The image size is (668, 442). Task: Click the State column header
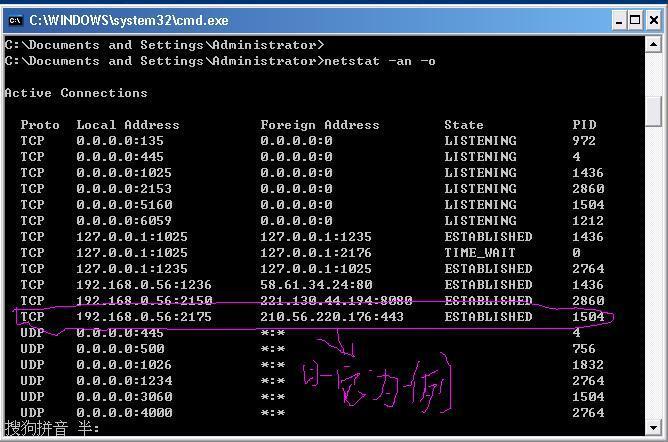click(463, 125)
